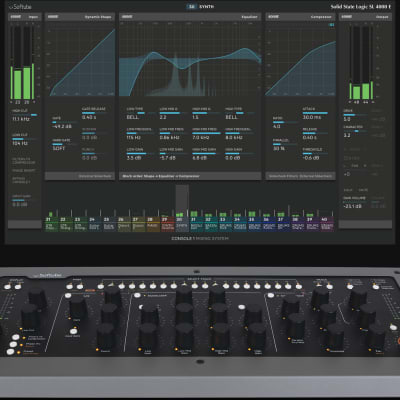The width and height of the screenshot is (400, 400).
Task: Open the Input section header
Action: click(24, 17)
